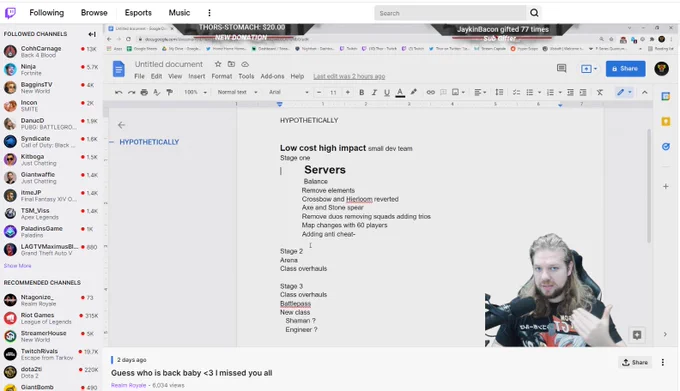Open the CohhCarnage channel
This screenshot has height=391, width=680.
[x=51, y=52]
